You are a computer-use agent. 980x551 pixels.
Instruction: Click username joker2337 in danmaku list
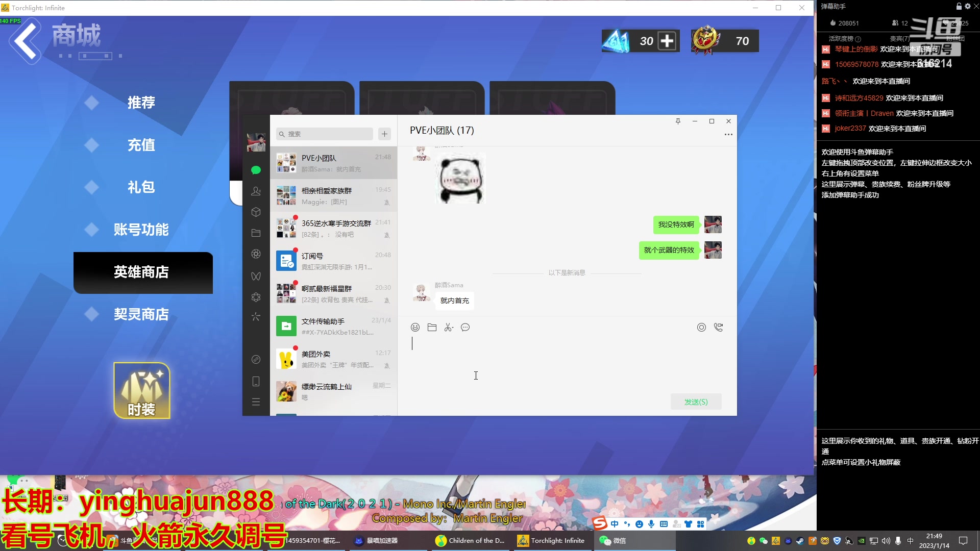click(850, 129)
